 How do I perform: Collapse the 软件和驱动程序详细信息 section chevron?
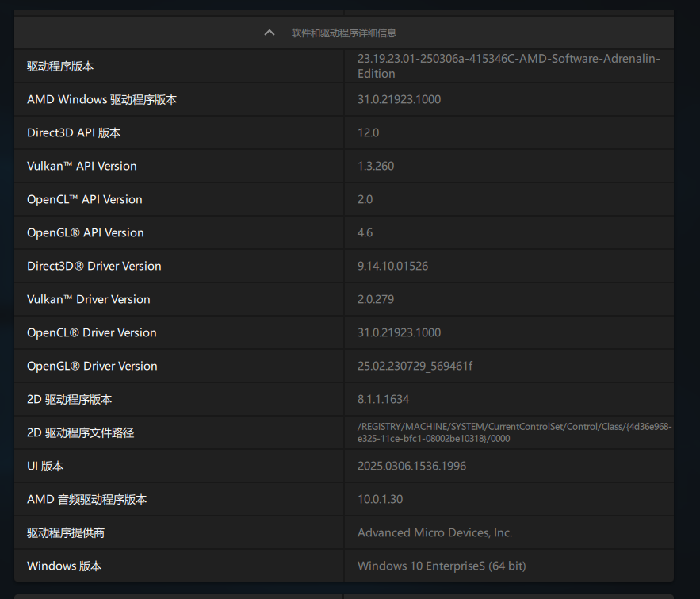(x=270, y=33)
